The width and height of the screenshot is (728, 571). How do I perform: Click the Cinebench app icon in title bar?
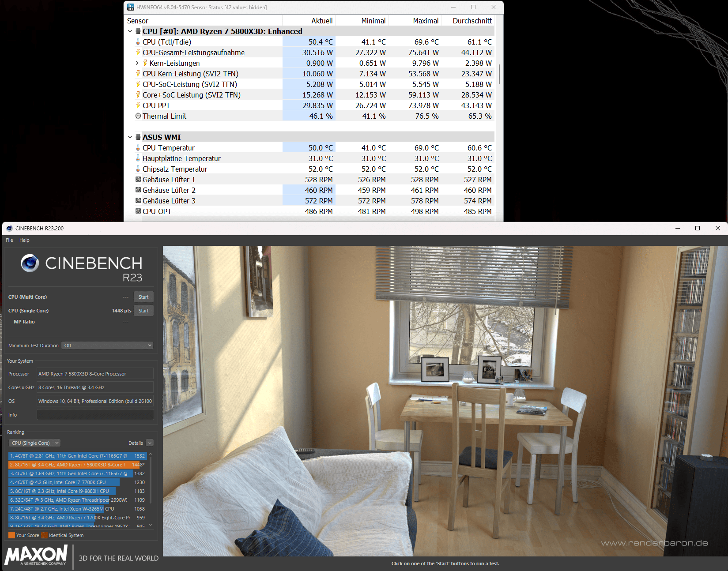point(9,228)
